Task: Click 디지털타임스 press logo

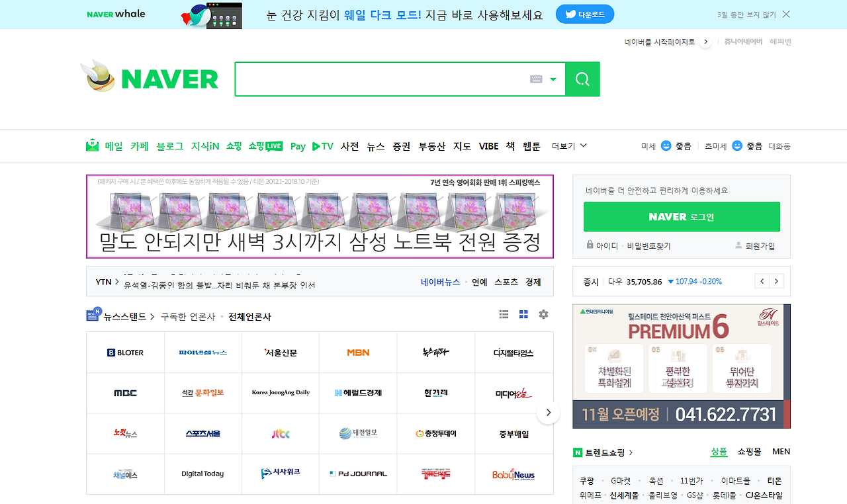Action: [x=513, y=353]
